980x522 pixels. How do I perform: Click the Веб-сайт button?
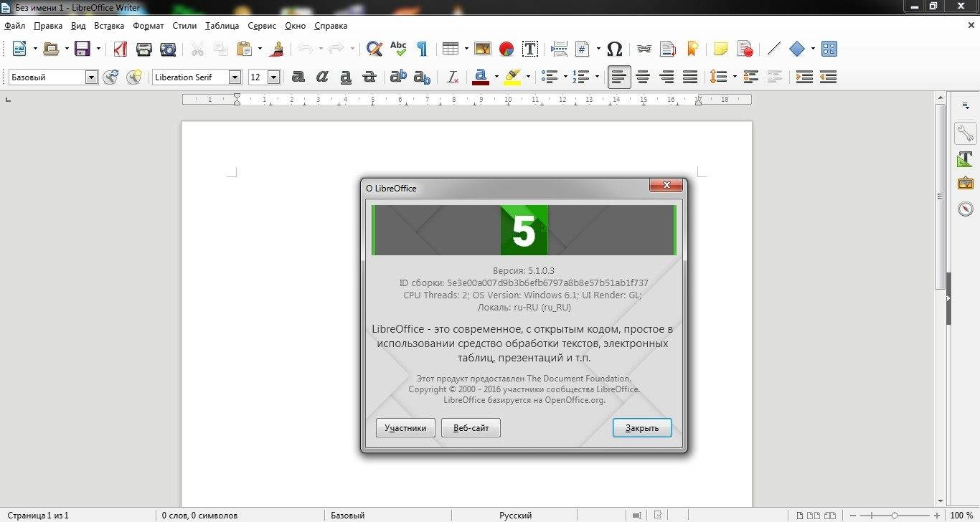pos(471,428)
